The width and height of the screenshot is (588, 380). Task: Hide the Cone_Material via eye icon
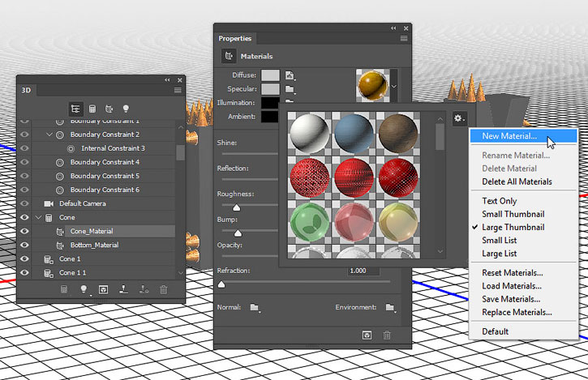click(x=24, y=231)
